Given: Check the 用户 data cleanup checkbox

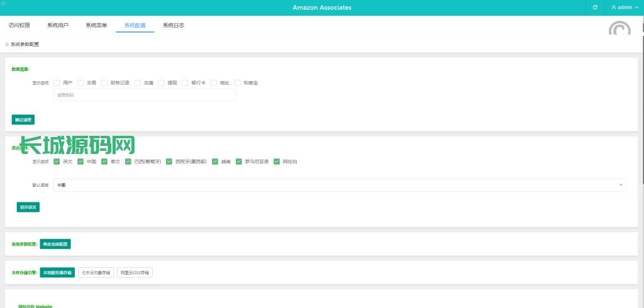Looking at the screenshot, I should 57,82.
